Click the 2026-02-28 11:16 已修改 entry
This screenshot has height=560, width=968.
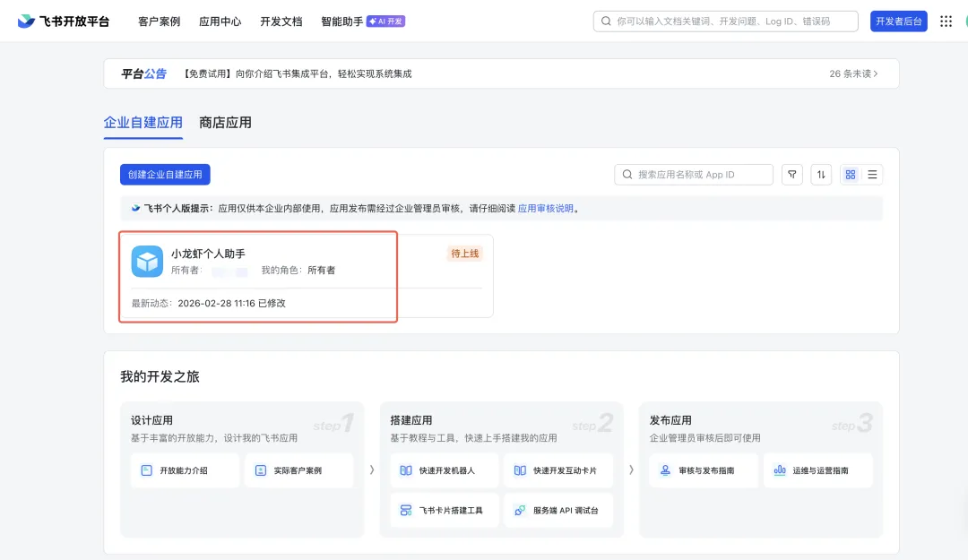click(x=231, y=303)
